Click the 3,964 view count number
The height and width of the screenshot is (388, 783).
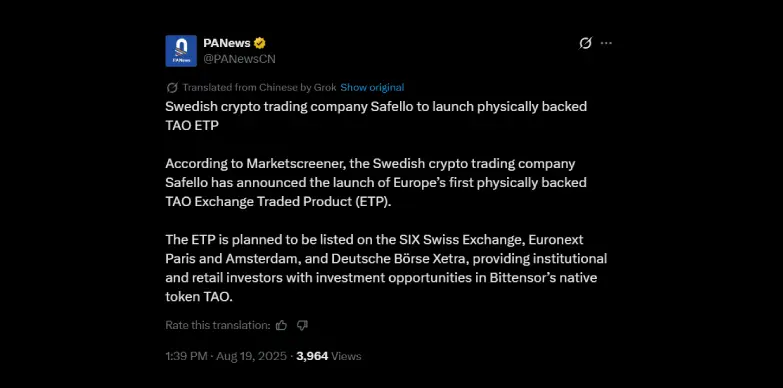pyautogui.click(x=312, y=356)
